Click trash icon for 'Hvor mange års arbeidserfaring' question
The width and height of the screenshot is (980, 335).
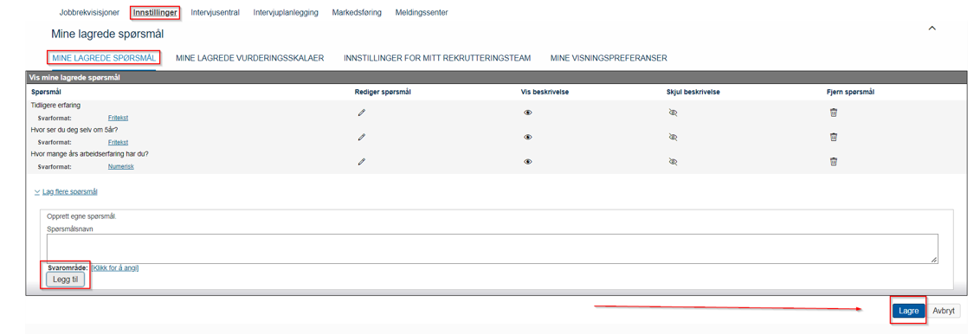point(833,161)
